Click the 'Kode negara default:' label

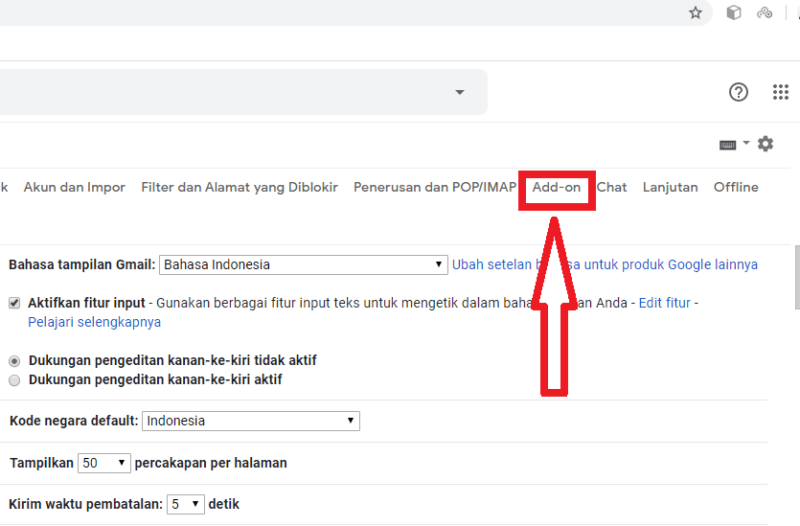coord(74,421)
